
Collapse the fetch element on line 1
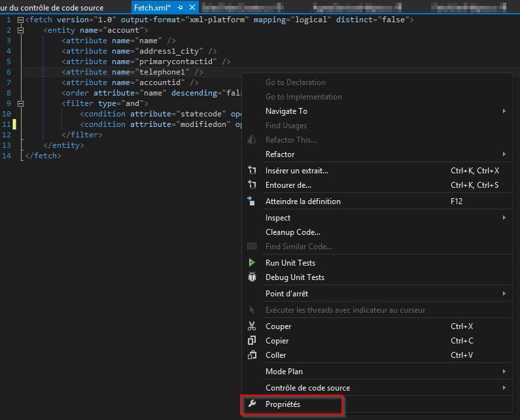(x=20, y=20)
